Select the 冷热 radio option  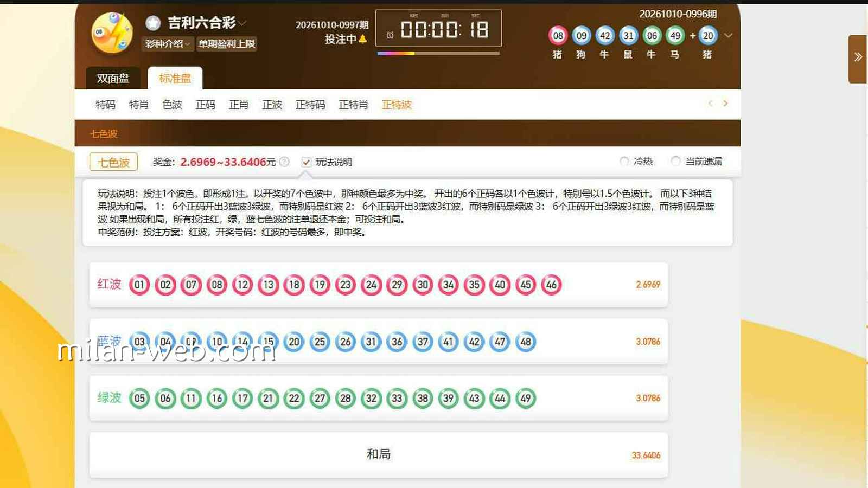click(x=624, y=162)
